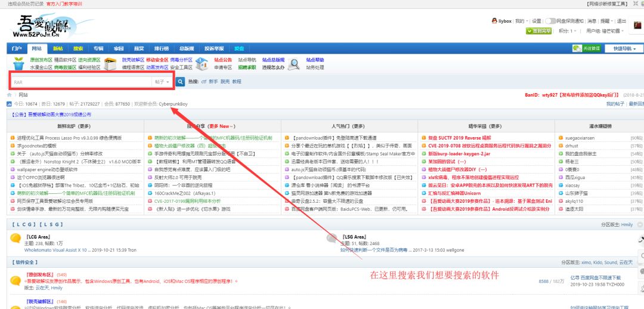The image size is (644, 309).
Task: Open the 新帖 nav tab
Action: pyautogui.click(x=58, y=48)
